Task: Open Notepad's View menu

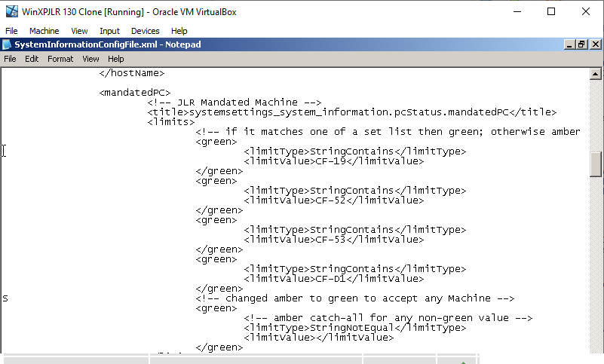Action: [90, 59]
